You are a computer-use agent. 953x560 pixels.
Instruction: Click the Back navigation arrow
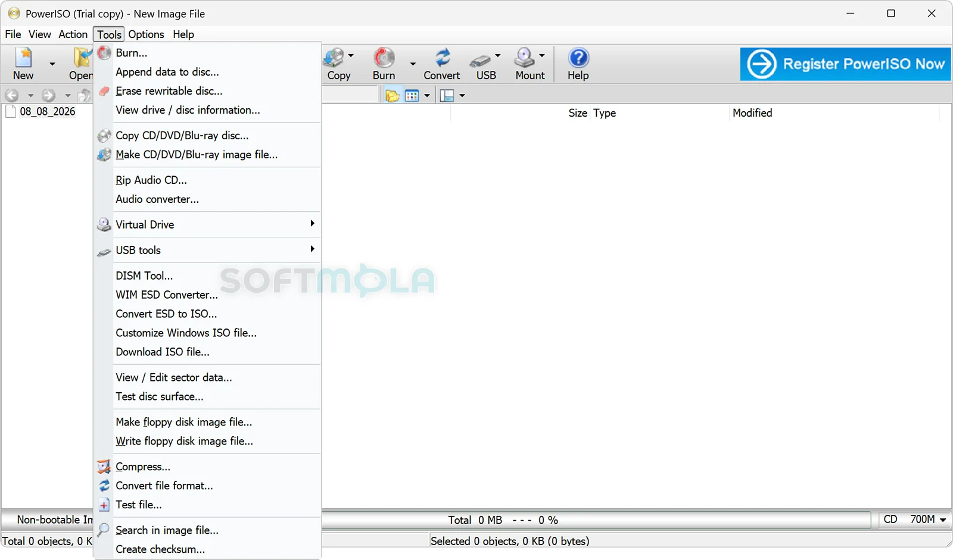(x=12, y=95)
